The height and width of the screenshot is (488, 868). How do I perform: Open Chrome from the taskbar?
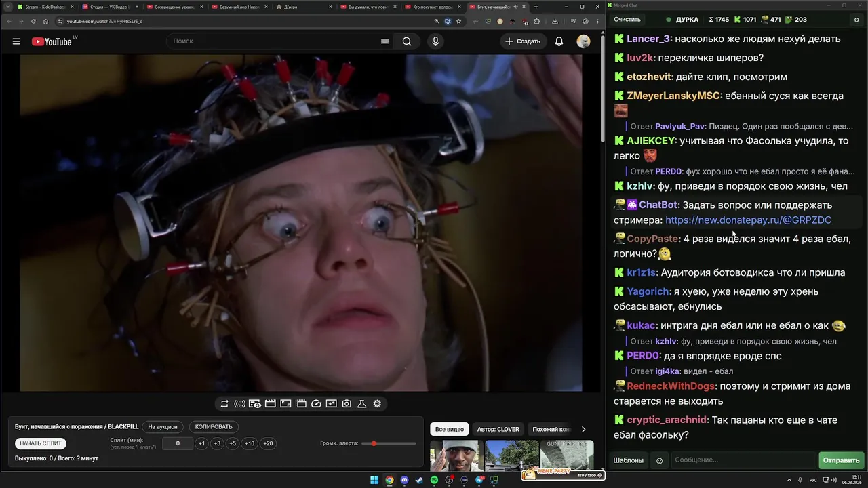tap(389, 481)
